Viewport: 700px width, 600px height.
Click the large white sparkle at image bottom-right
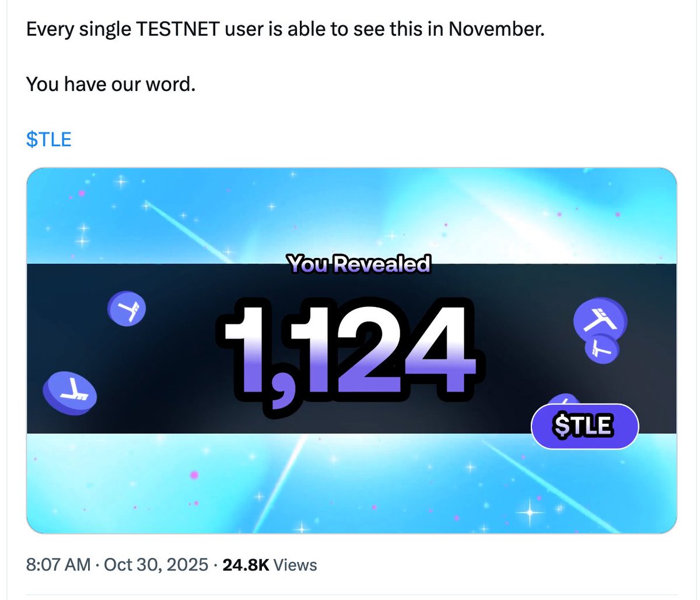531,512
